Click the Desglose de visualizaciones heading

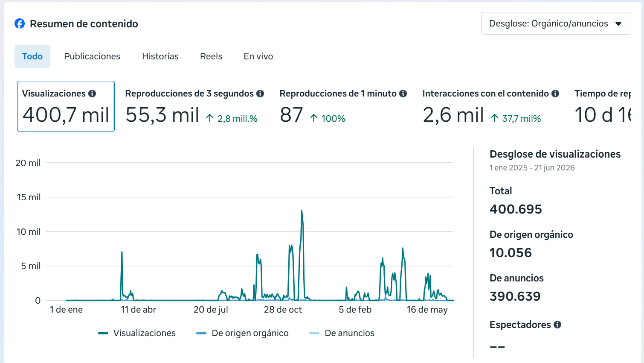point(555,154)
